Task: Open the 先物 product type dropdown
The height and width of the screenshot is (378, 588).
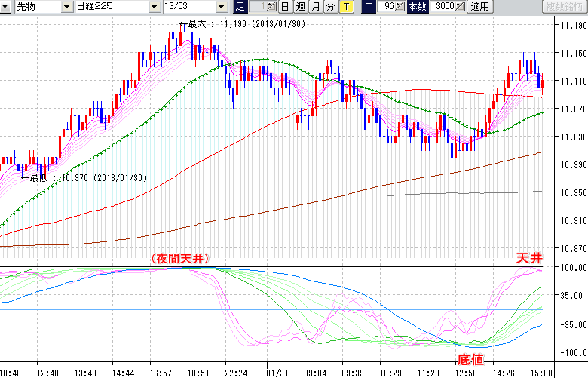Action: pyautogui.click(x=67, y=7)
